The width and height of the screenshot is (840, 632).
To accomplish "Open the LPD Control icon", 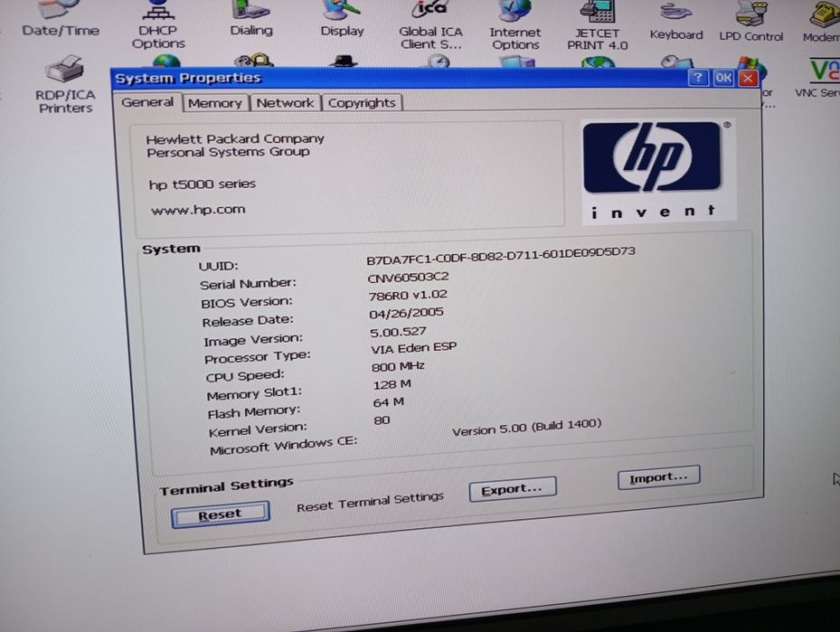I will (x=751, y=23).
